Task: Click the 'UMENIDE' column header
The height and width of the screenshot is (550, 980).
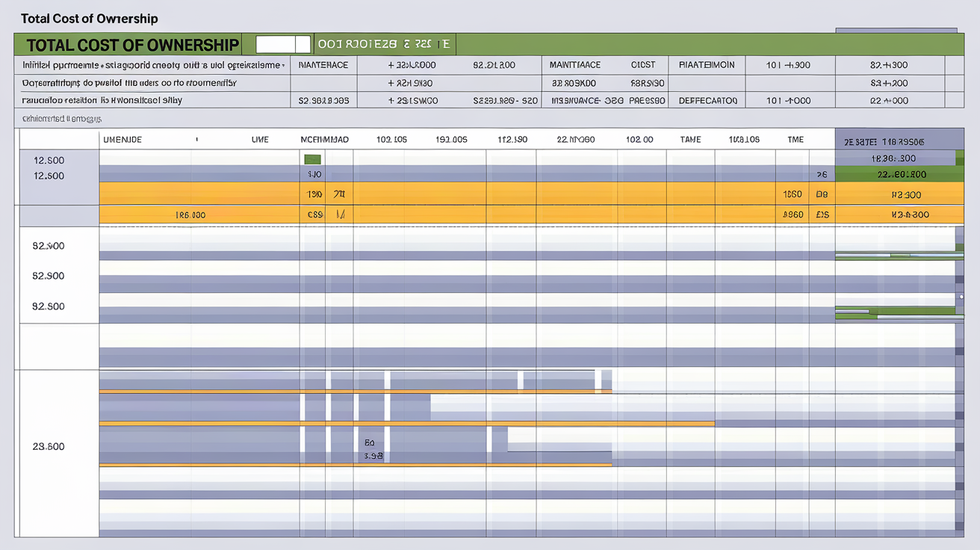Action: [x=122, y=140]
